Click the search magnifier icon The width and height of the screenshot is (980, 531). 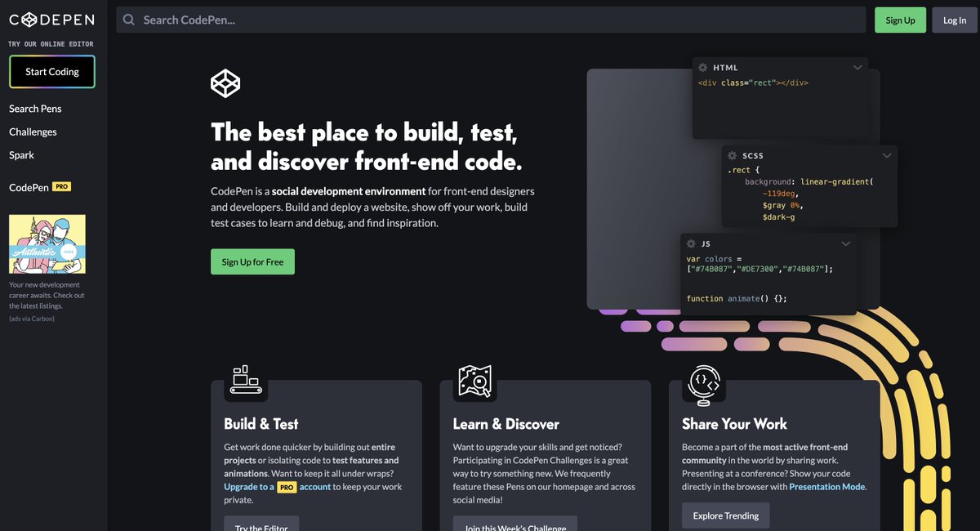coord(129,20)
